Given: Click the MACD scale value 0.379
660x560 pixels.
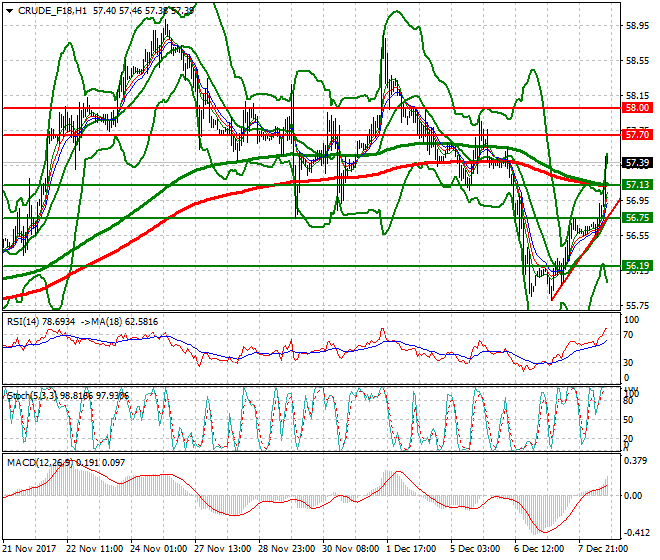Looking at the screenshot, I should tap(636, 461).
